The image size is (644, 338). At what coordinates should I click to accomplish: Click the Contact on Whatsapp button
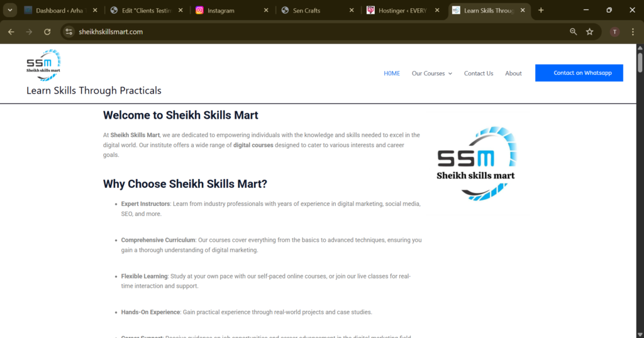(x=579, y=73)
